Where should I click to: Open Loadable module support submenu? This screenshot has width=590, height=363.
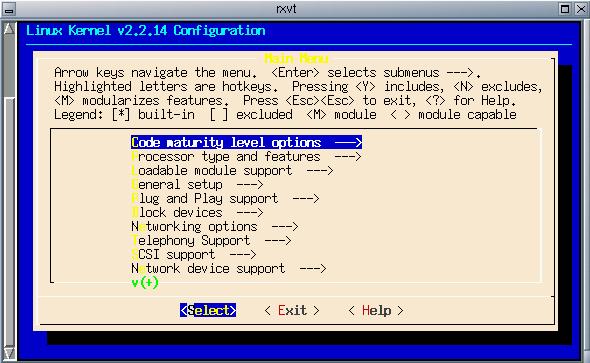click(x=232, y=170)
